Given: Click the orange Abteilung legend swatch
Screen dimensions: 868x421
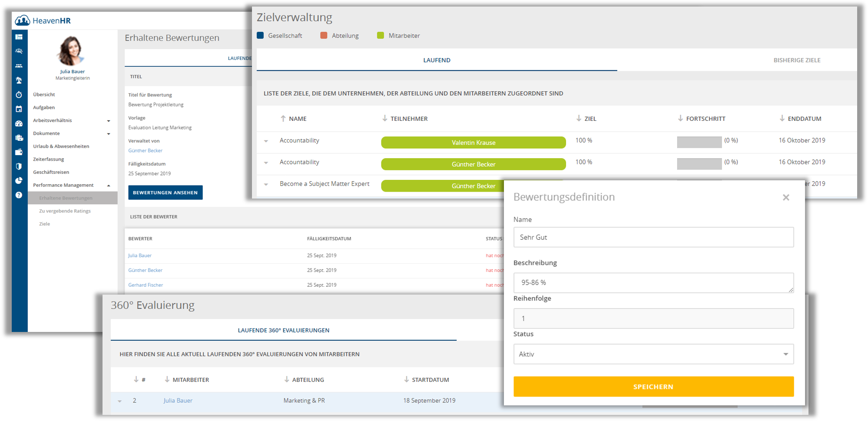Looking at the screenshot, I should point(324,35).
